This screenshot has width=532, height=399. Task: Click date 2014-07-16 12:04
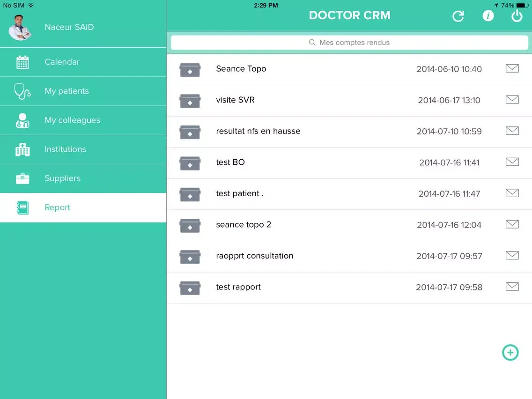pos(449,225)
